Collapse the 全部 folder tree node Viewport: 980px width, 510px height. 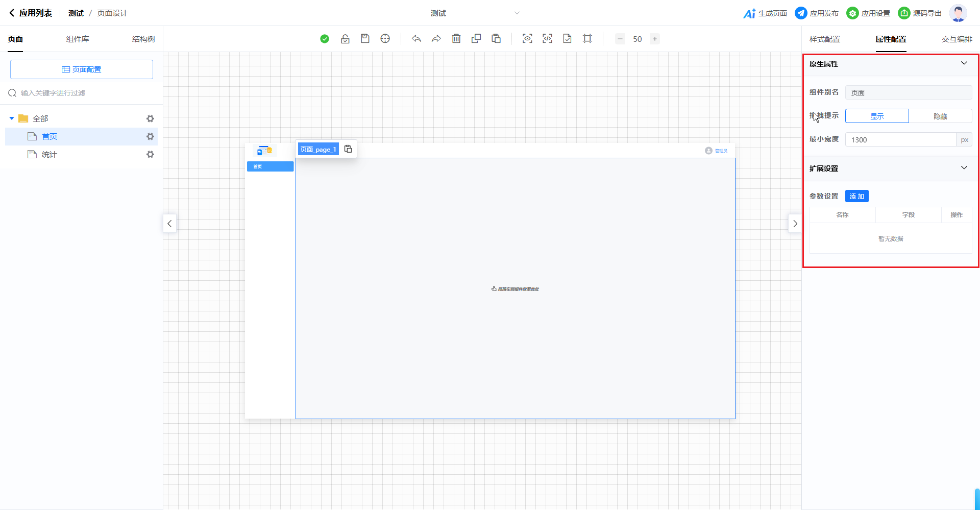(12, 118)
